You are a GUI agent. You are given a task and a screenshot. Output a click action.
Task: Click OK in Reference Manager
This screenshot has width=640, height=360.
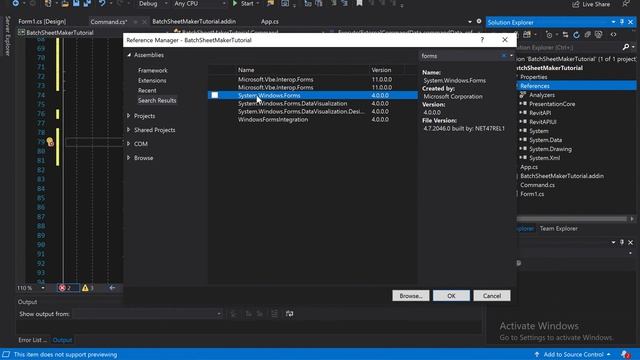(451, 296)
